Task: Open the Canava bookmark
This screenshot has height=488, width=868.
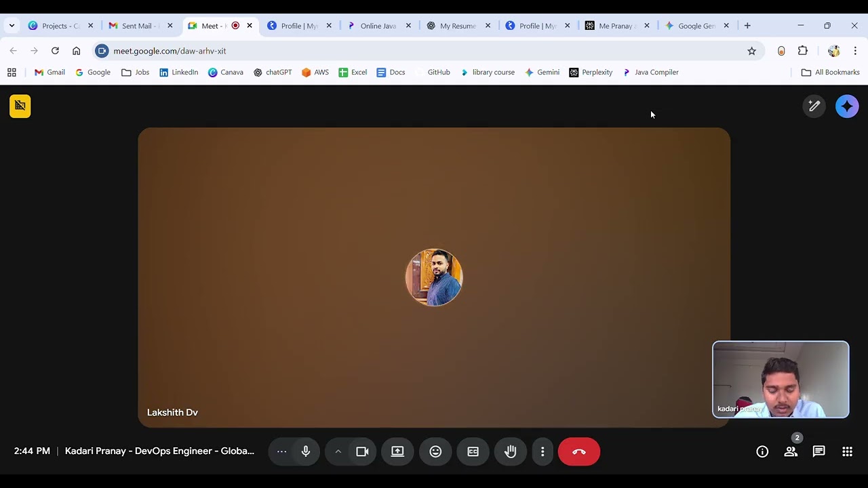Action: 225,73
